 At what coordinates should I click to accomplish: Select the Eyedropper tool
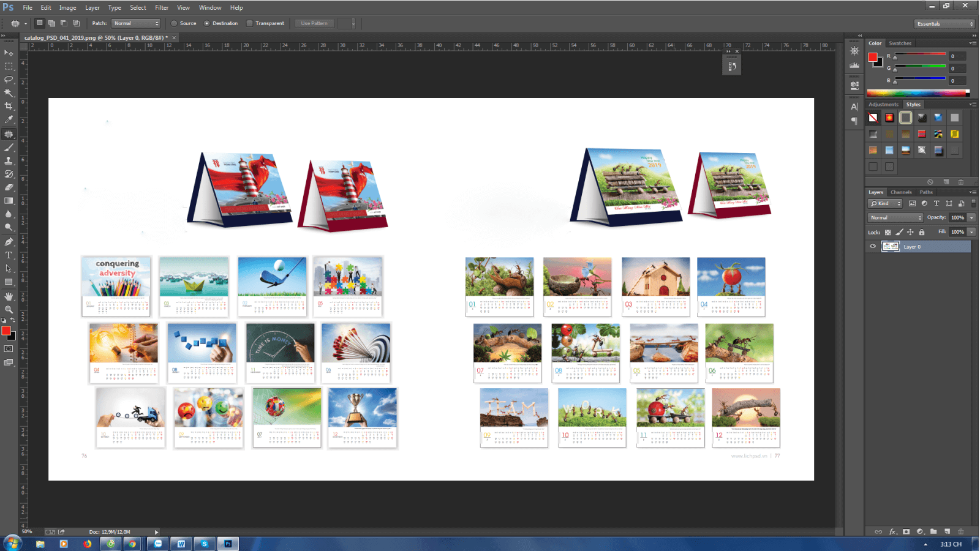9,120
